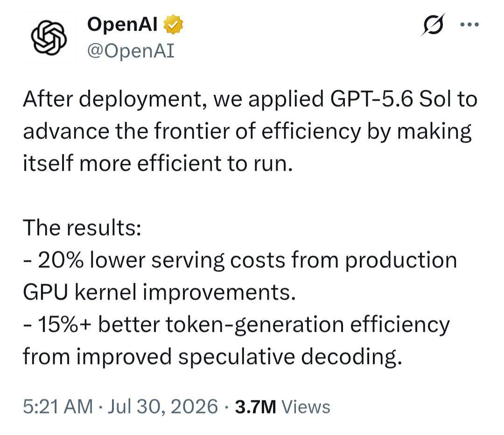
Task: Open the @OpenAI handle link
Action: 131,51
